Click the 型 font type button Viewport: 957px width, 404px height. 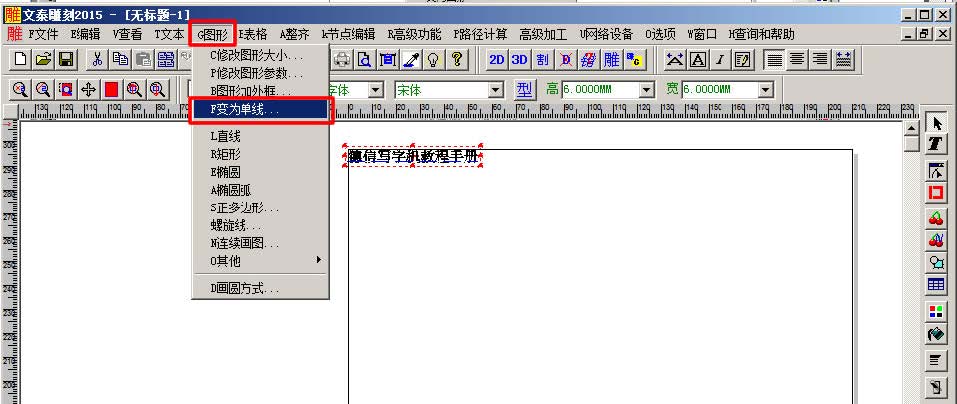tap(524, 90)
